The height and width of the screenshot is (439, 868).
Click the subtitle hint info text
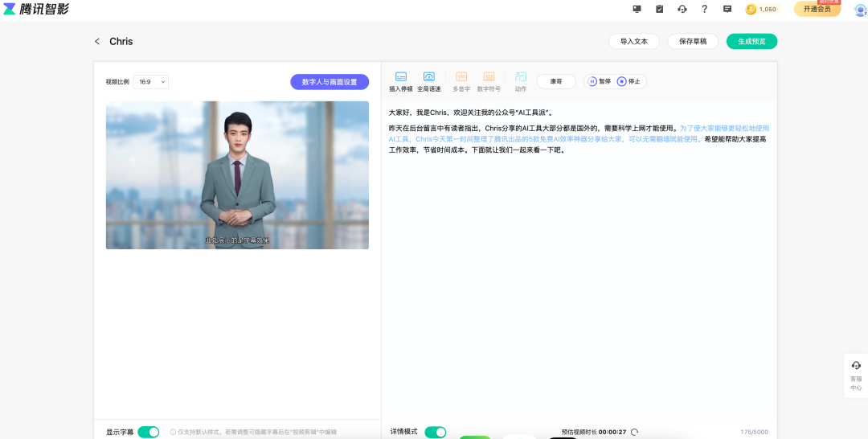(253, 432)
